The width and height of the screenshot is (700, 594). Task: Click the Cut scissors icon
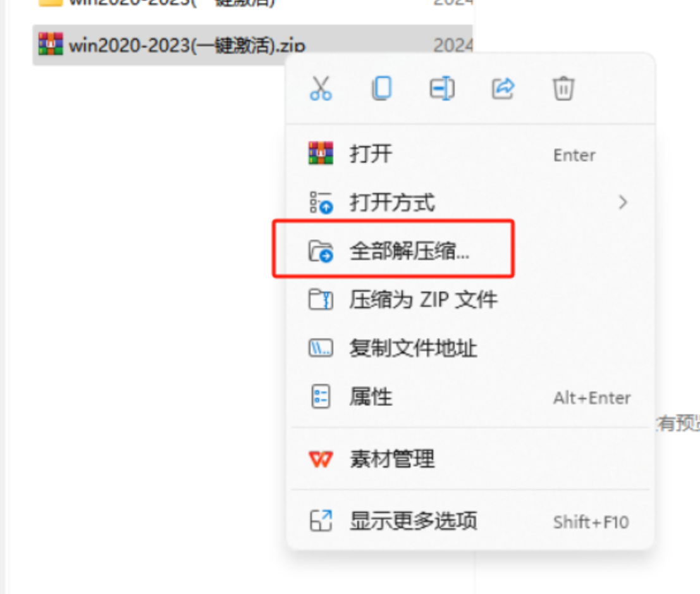(x=321, y=88)
